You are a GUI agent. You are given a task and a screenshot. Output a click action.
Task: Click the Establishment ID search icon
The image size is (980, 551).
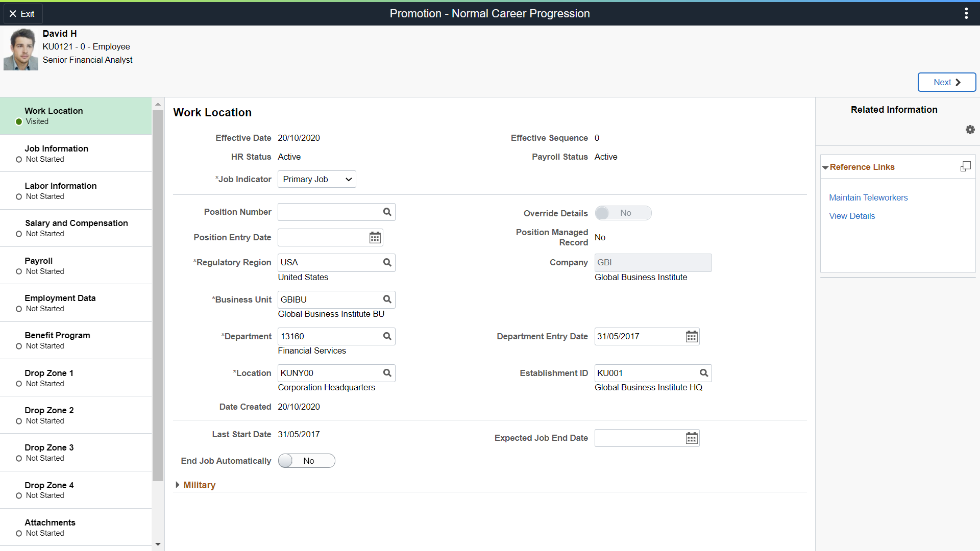(704, 373)
